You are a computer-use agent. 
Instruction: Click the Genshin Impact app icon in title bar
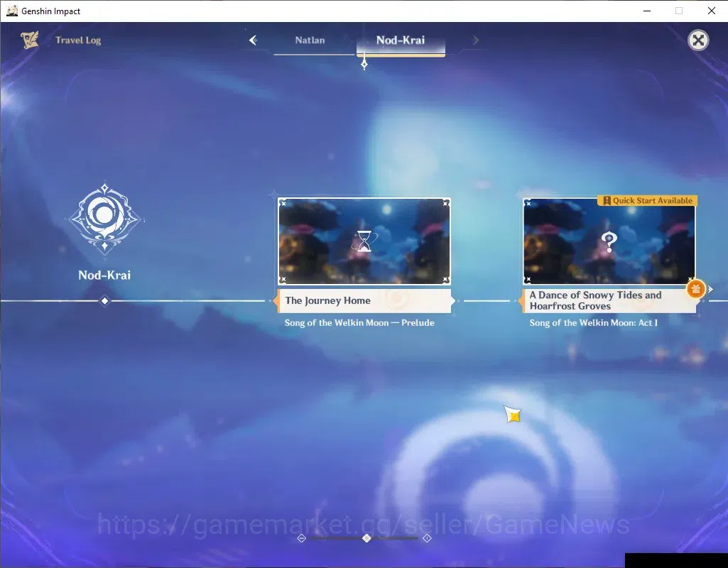coord(11,11)
